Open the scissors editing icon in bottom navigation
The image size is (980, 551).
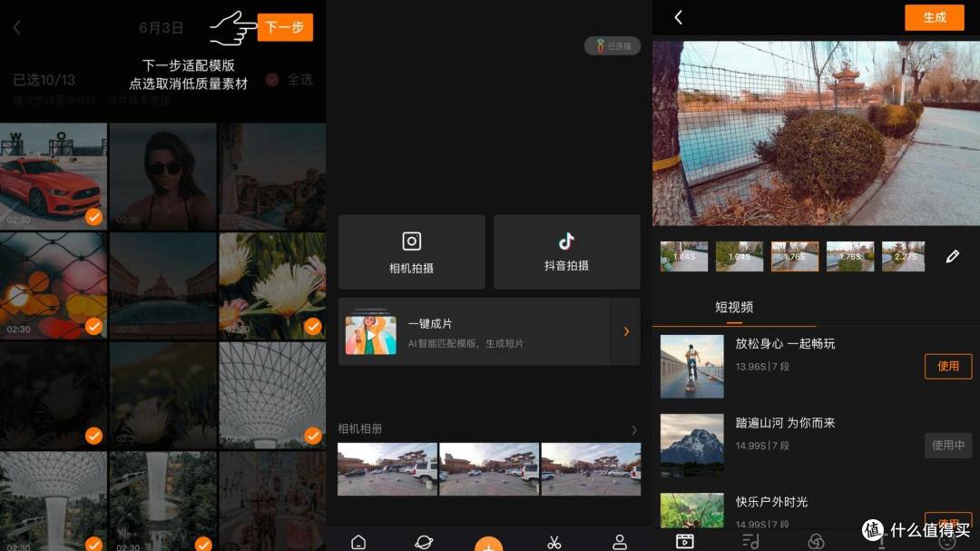click(x=554, y=542)
